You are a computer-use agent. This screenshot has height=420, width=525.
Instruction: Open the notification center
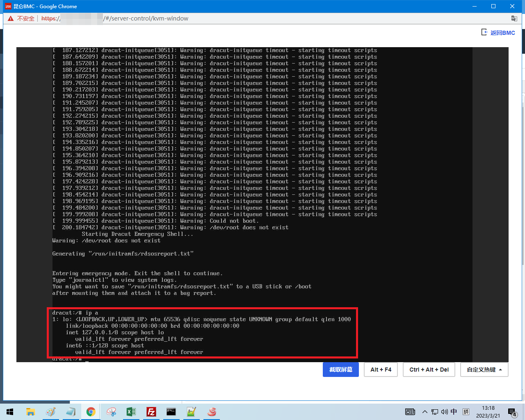click(512, 412)
